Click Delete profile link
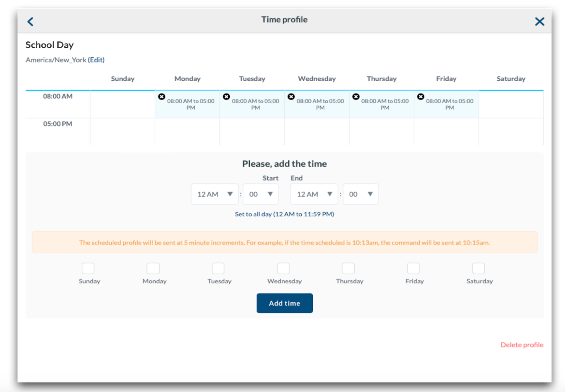565x392 pixels. click(x=522, y=345)
